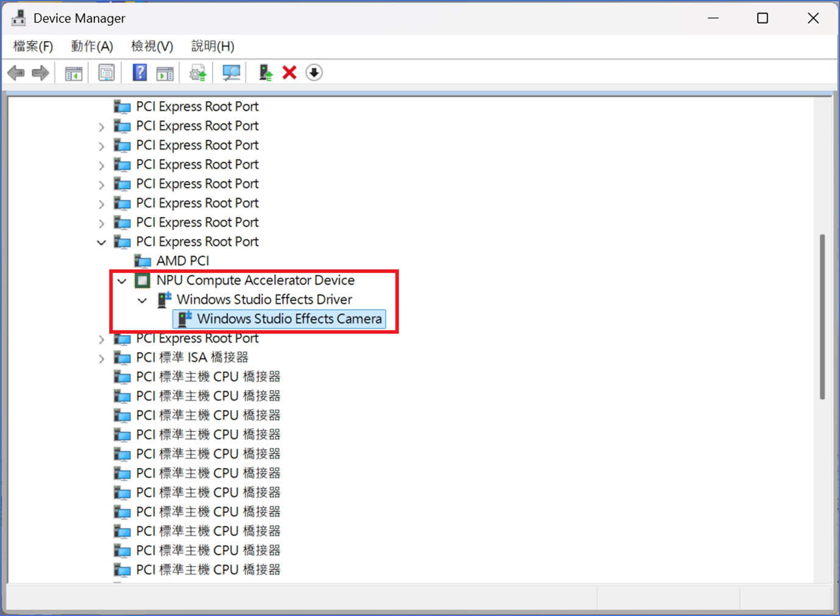Click the Forward arrow toolbar icon
This screenshot has width=840, height=616.
40,73
